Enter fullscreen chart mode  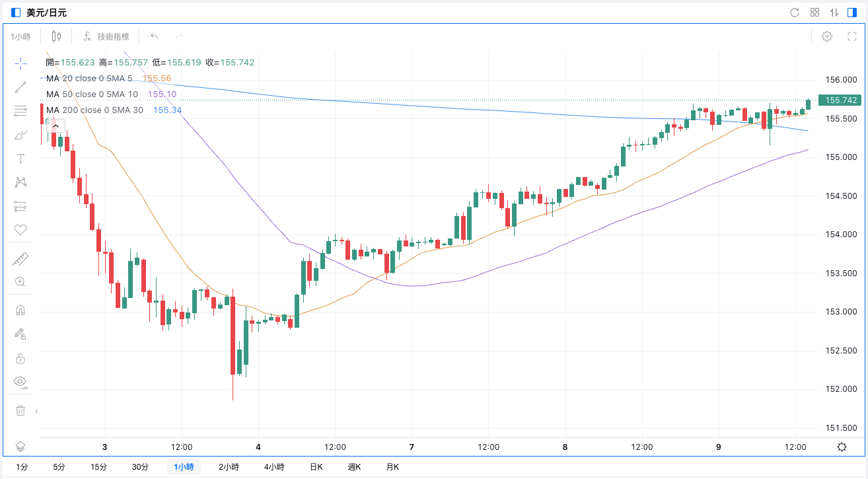click(852, 36)
